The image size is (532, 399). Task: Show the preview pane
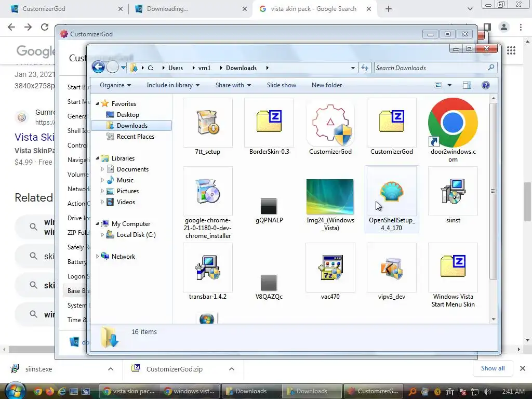point(467,85)
